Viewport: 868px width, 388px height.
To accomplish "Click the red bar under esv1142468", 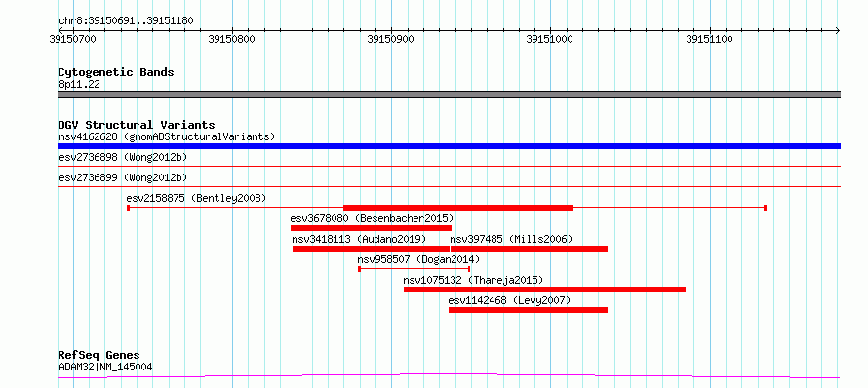I will (528, 310).
